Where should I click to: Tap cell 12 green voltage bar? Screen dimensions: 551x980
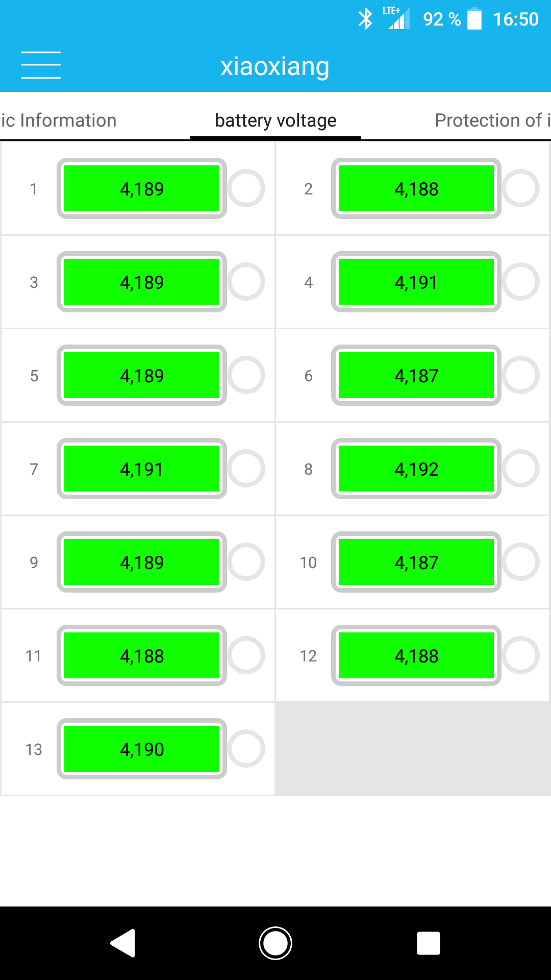point(416,656)
